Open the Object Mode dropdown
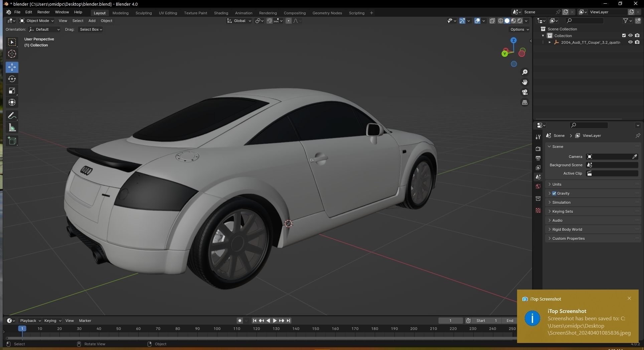Image resolution: width=644 pixels, height=350 pixels. click(36, 21)
